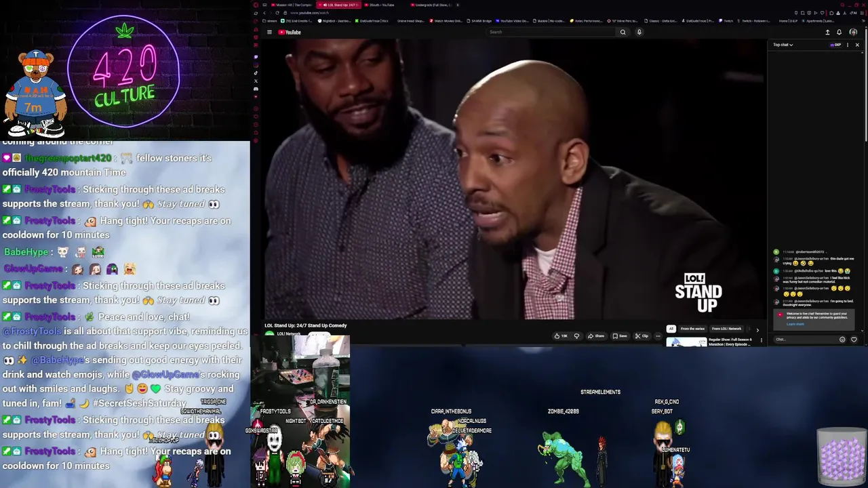868x488 pixels.
Task: Click the next arrow on filter chips
Action: click(757, 330)
